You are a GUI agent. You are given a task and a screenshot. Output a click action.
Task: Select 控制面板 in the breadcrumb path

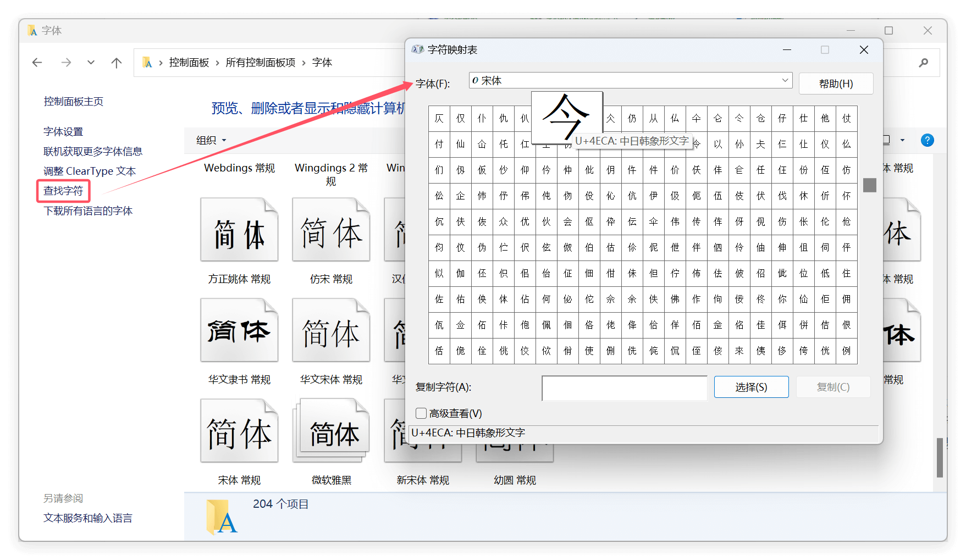(189, 63)
